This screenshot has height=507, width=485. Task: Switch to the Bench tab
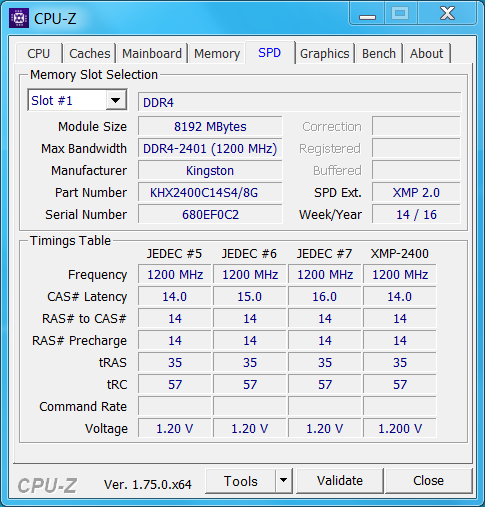pyautogui.click(x=379, y=53)
